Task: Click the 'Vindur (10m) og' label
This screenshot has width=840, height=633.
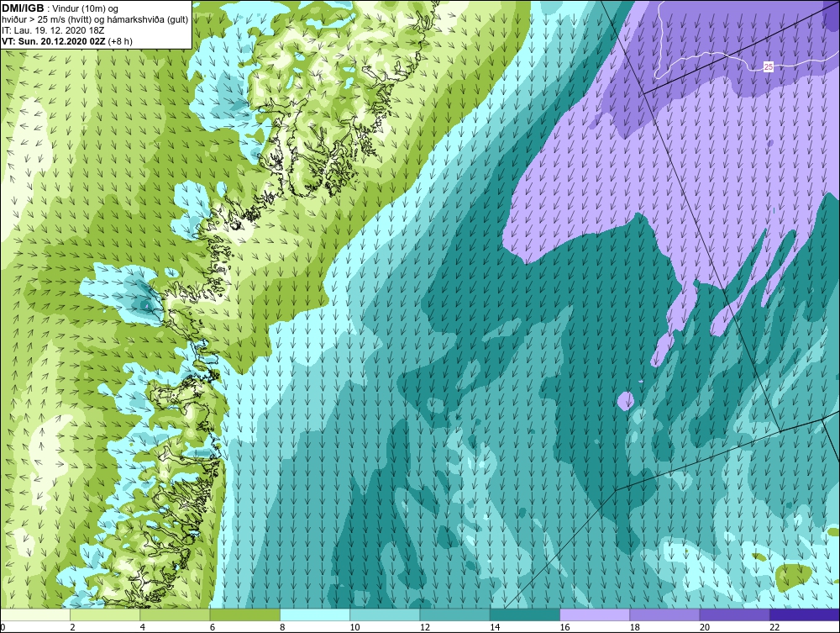Action: [87, 9]
